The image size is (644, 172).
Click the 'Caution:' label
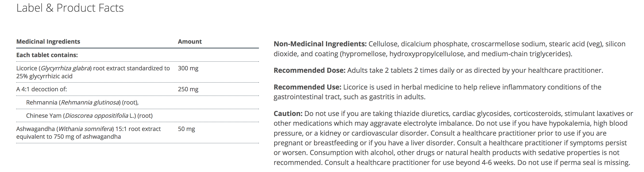point(288,114)
